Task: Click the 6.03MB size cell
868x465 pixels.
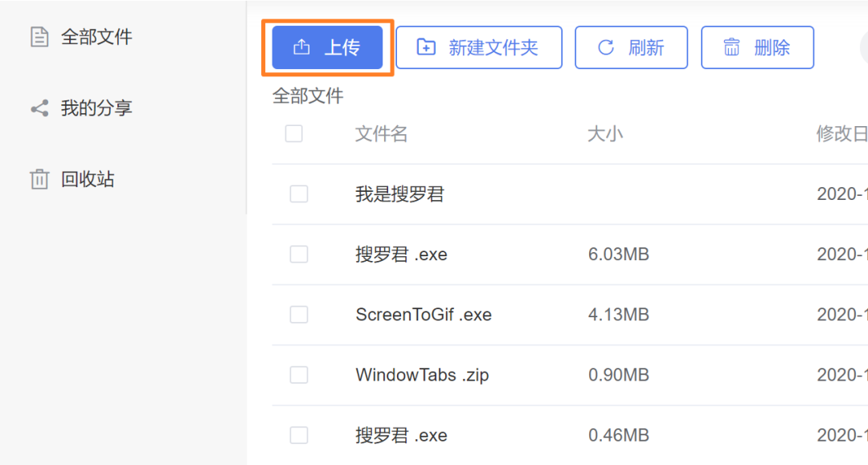Action: tap(618, 255)
